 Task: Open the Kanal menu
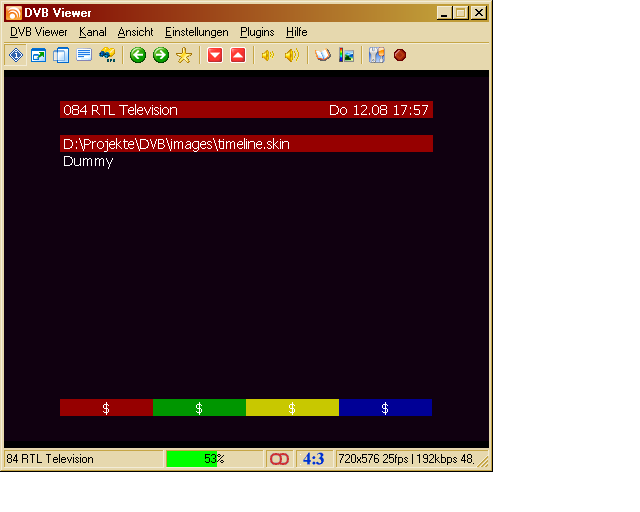click(x=93, y=32)
